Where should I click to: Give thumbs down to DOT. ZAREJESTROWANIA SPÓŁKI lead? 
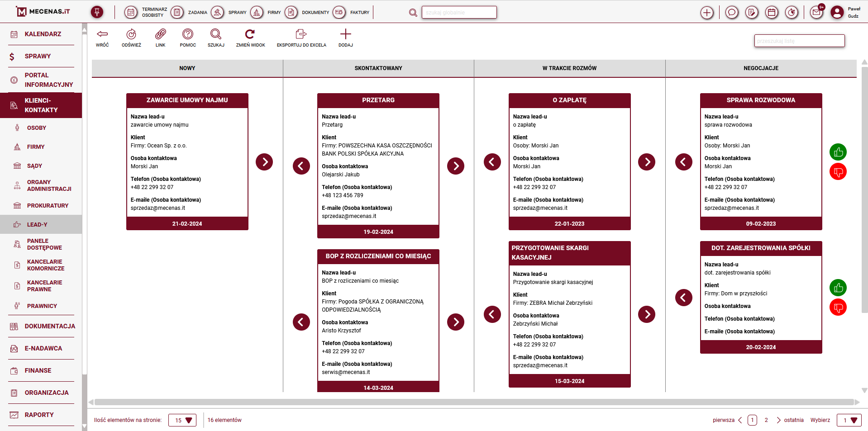coord(838,307)
